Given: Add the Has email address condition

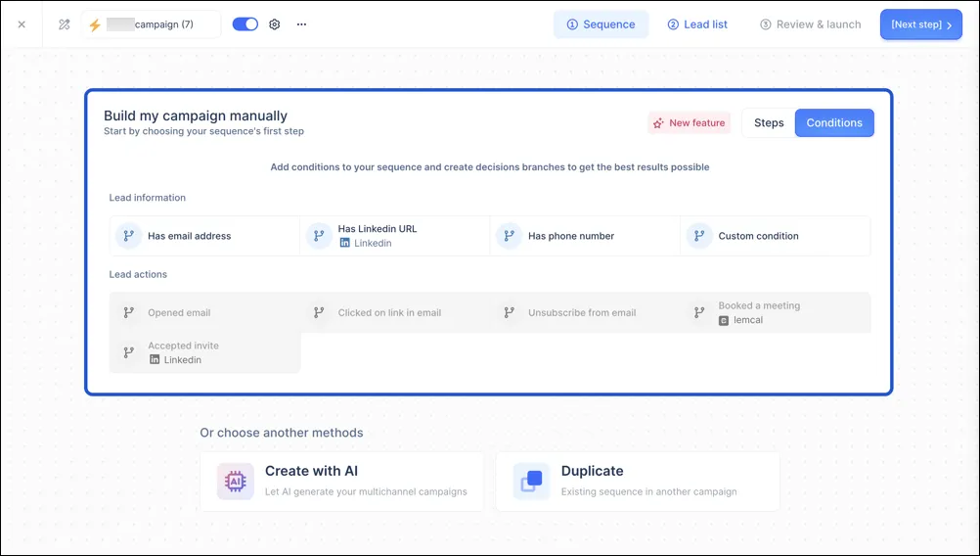Looking at the screenshot, I should click(205, 236).
